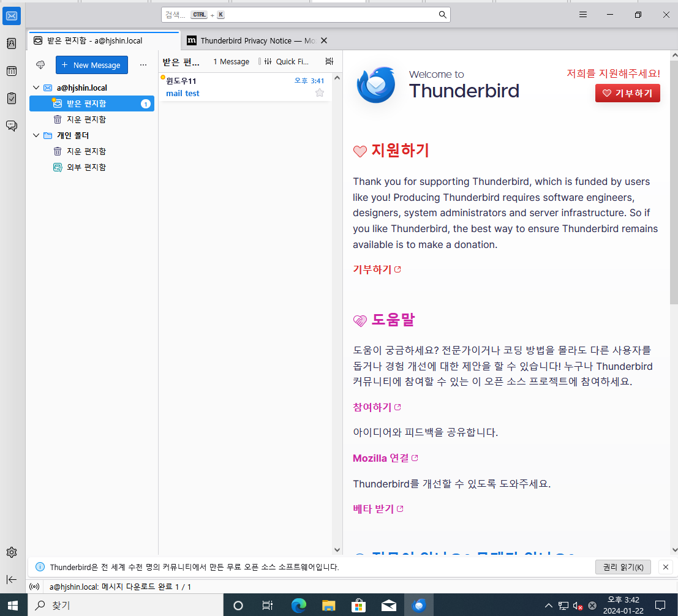Open the Mozilla 연결 link
This screenshot has height=616, width=678.
click(x=385, y=458)
